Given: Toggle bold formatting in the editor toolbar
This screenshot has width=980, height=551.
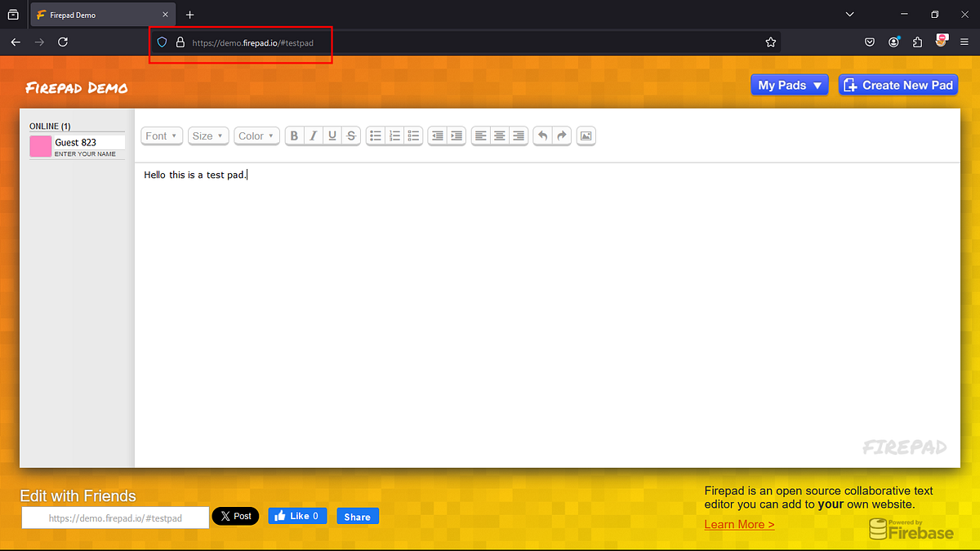Looking at the screenshot, I should tap(294, 136).
